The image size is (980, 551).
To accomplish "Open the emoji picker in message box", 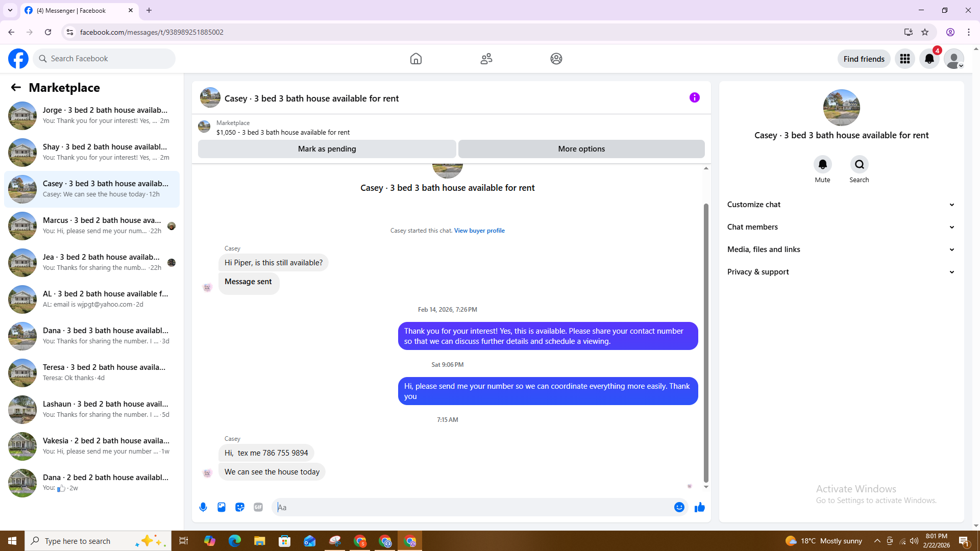I will 679,507.
